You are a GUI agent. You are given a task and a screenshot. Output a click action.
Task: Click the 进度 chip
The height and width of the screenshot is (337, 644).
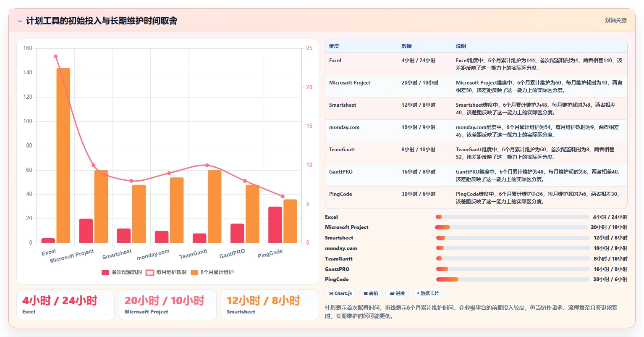point(397,293)
